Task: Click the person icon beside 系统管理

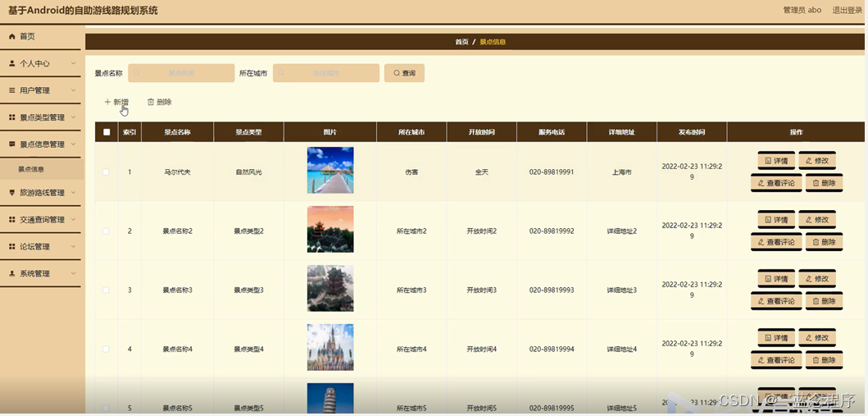Action: tap(12, 273)
